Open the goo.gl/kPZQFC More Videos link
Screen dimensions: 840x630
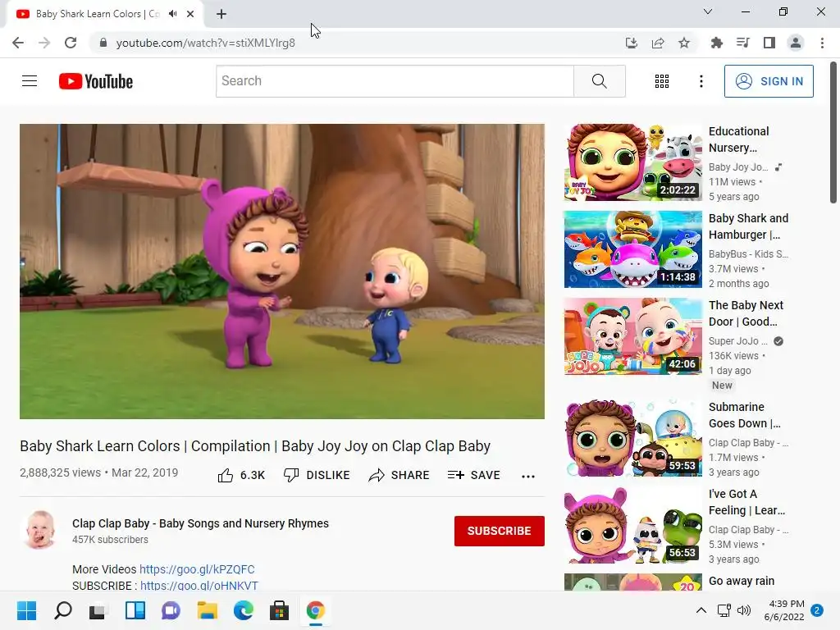pos(197,569)
